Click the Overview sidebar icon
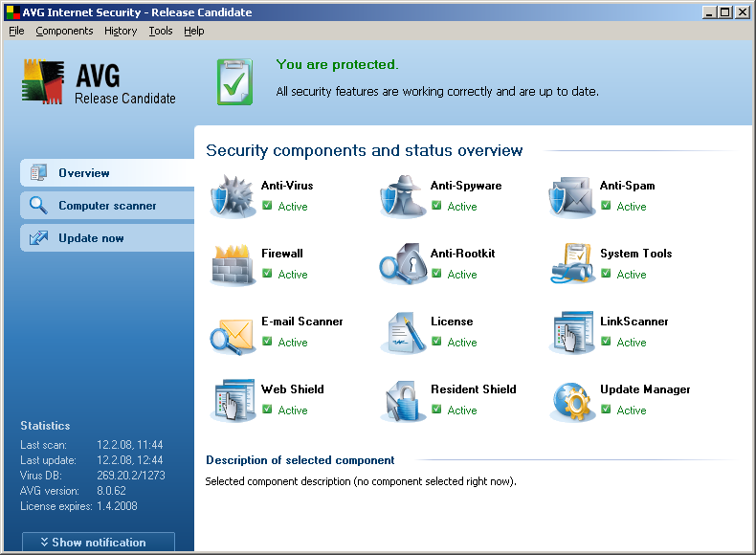Viewport: 756px width, 555px height. coord(38,172)
